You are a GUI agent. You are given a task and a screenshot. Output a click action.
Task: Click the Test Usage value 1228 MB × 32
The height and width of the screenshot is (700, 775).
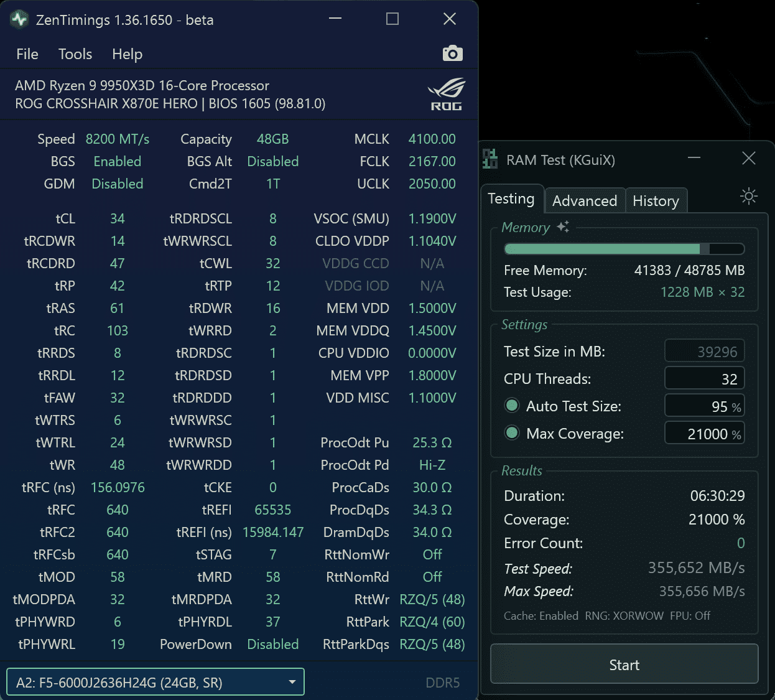pos(702,292)
